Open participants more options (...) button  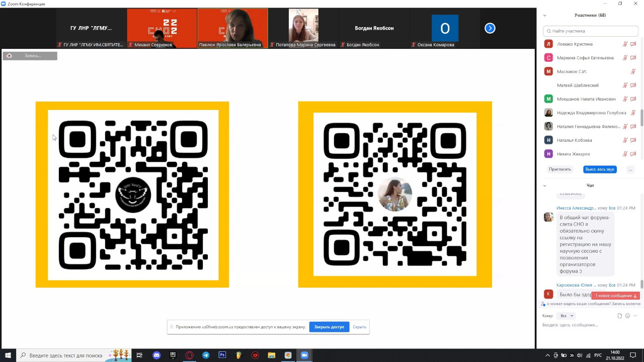[x=630, y=169]
